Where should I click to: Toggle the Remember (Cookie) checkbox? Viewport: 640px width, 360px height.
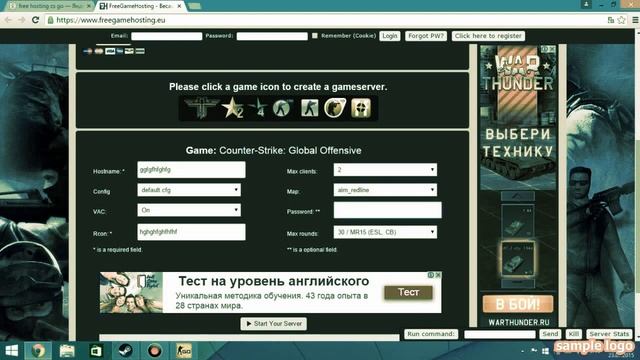tap(315, 36)
